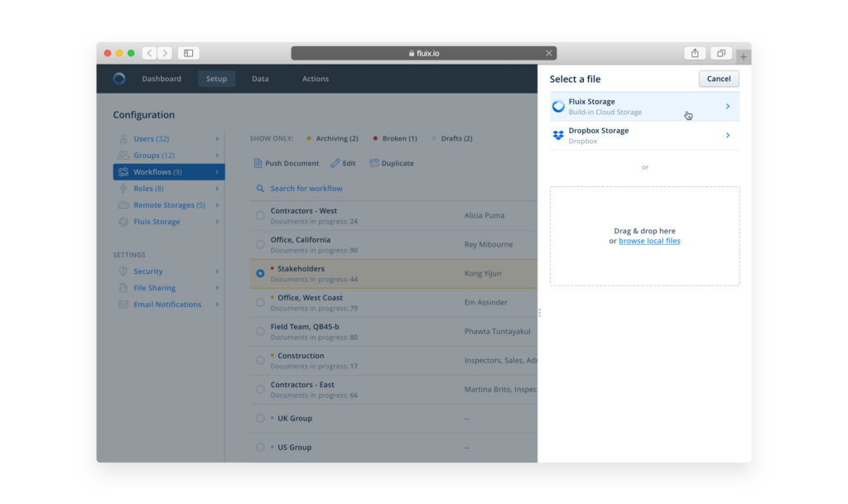Expand Dropbox Storage via the arrow
848x504 pixels.
[x=729, y=134]
